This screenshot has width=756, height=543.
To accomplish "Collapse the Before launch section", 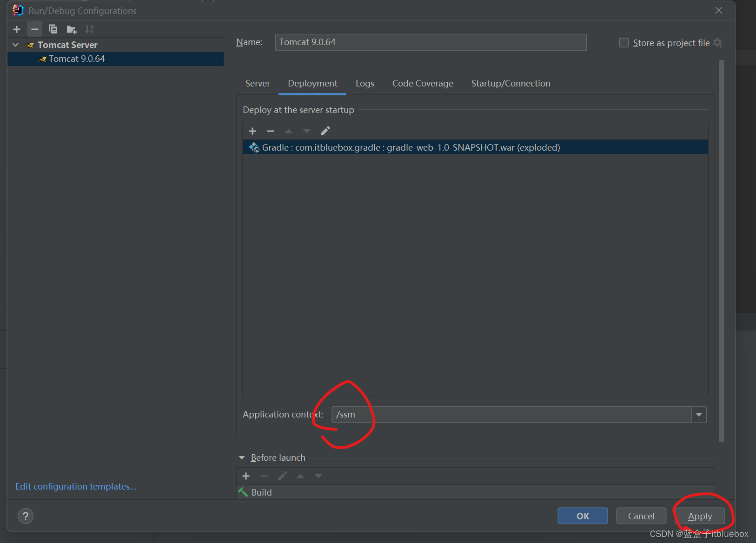I will pyautogui.click(x=242, y=458).
